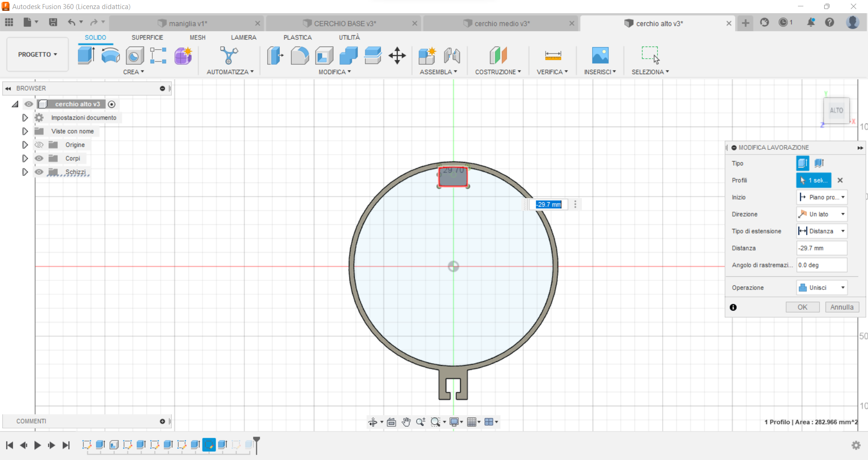
Task: Switch to the SUPERFICIE ribbon tab
Action: (x=147, y=38)
